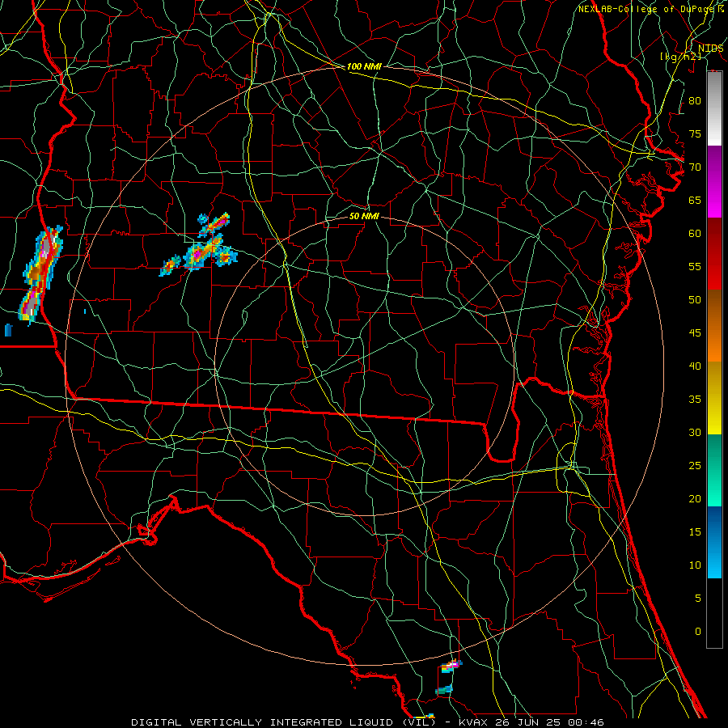Click the [kg/m2] units label
Image resolution: width=728 pixels, height=728 pixels.
680,56
